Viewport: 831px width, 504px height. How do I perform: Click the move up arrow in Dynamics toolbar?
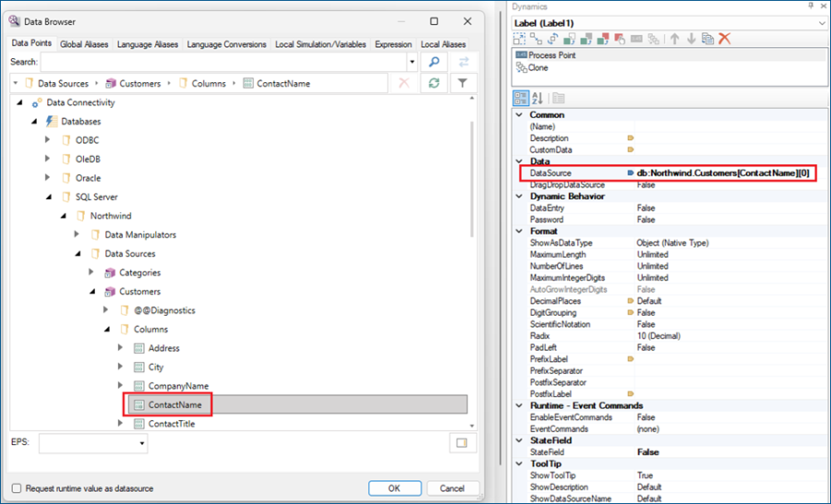(x=675, y=39)
